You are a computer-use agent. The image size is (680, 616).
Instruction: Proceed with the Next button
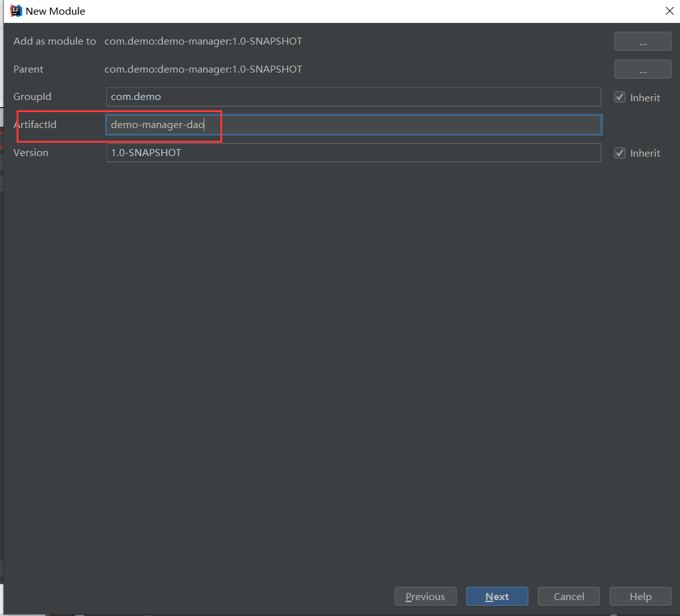point(497,596)
